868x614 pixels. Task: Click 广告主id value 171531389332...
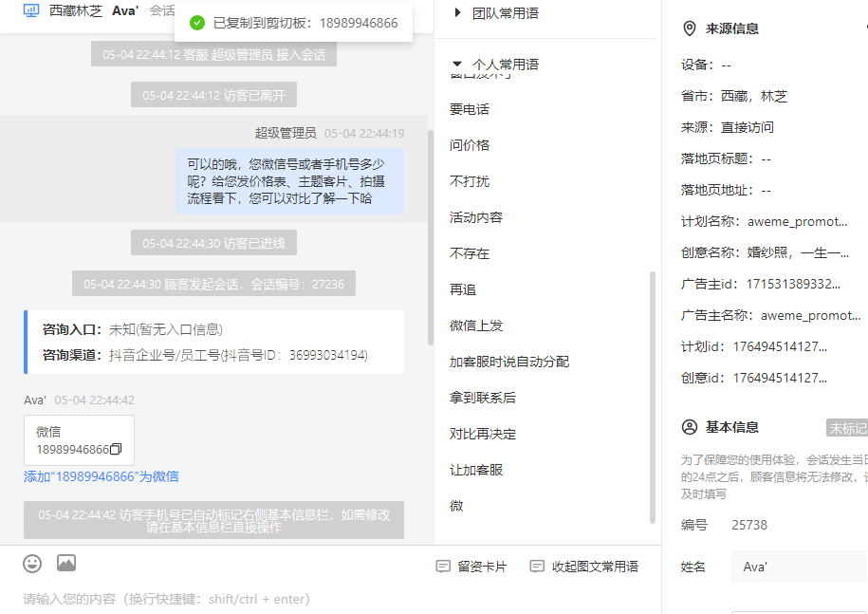click(793, 284)
